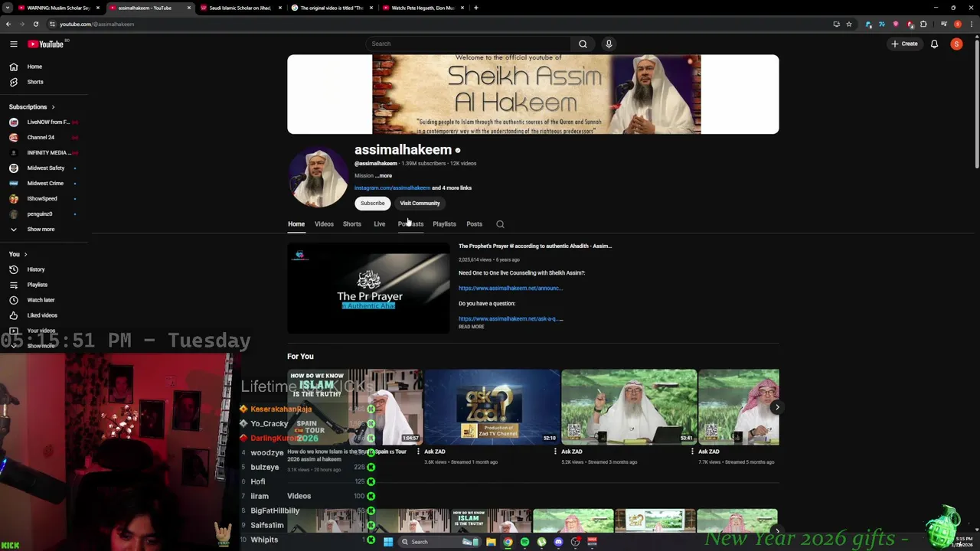Expand Show more under Subscriptions
Viewport: 980px width, 551px height.
(x=44, y=230)
